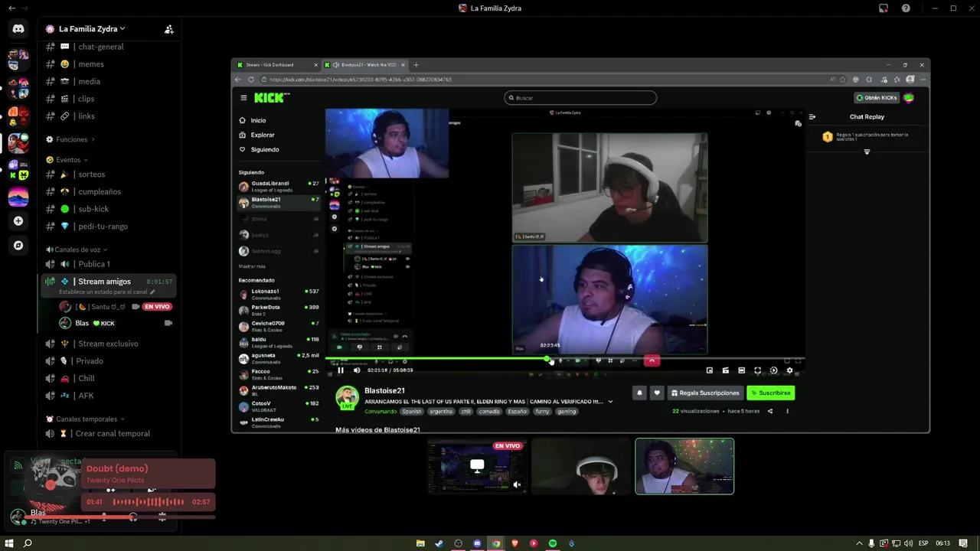Open Windows Start menu

point(9,543)
